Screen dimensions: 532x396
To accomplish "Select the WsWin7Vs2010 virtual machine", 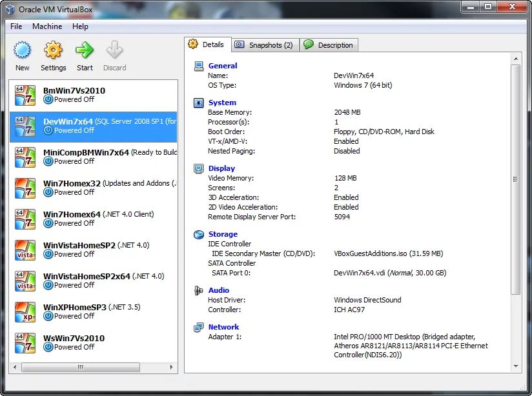I will click(94, 342).
